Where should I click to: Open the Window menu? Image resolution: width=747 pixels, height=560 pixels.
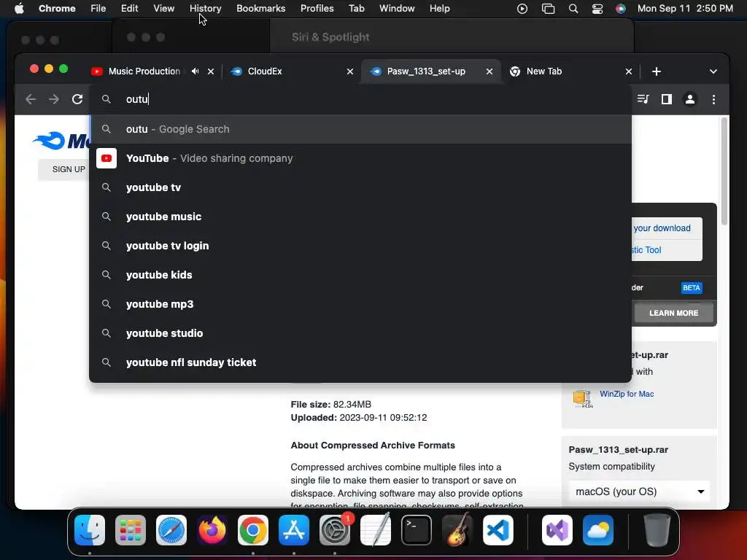397,8
